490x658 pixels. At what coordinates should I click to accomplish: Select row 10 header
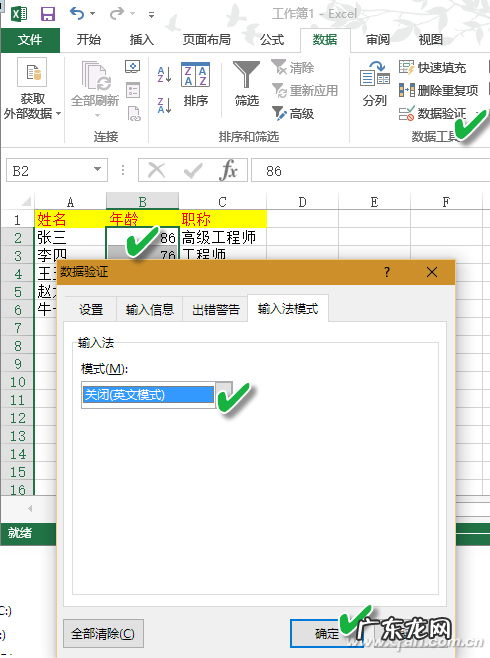coord(18,382)
